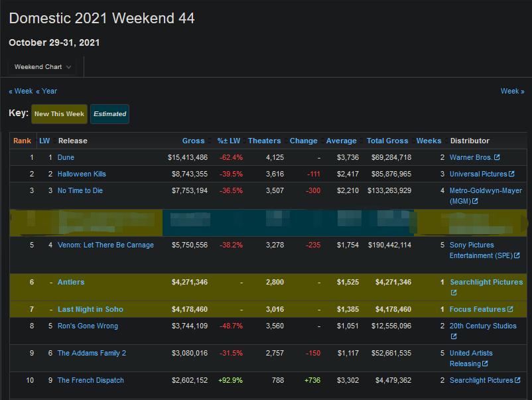The width and height of the screenshot is (532, 400).
Task: Open The Addams Family 2 page
Action: tap(92, 353)
